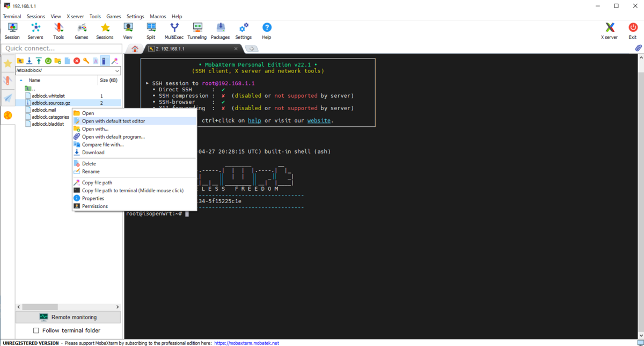Open the MultiExec mode icon

174,31
